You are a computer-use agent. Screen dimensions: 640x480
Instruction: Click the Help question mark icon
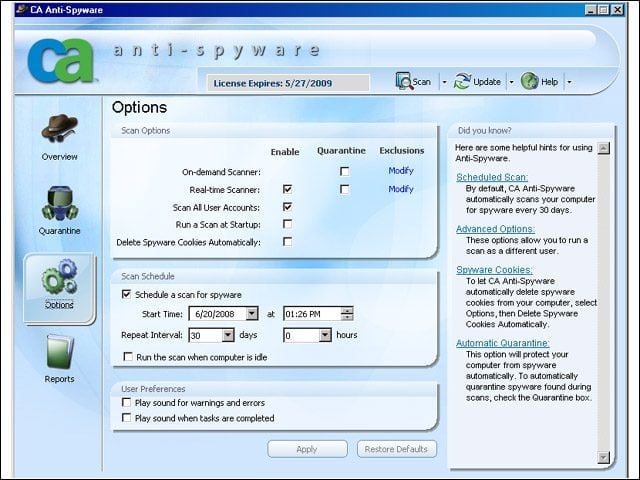529,81
